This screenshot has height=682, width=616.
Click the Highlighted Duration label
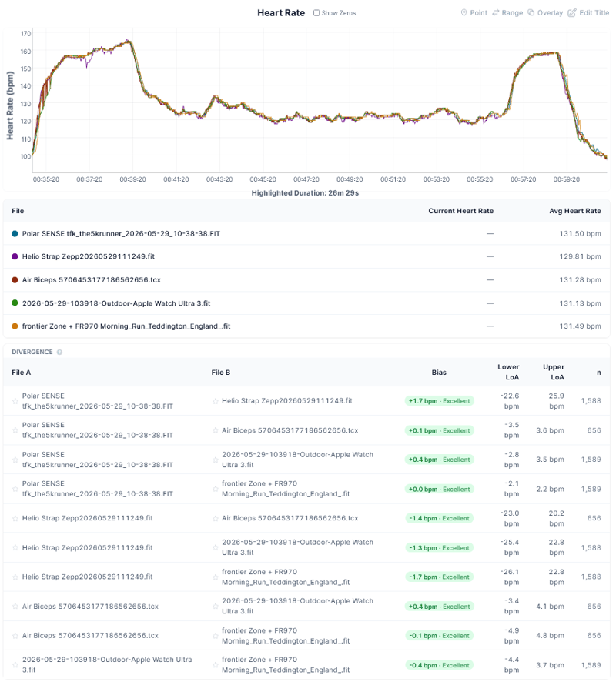click(x=305, y=193)
